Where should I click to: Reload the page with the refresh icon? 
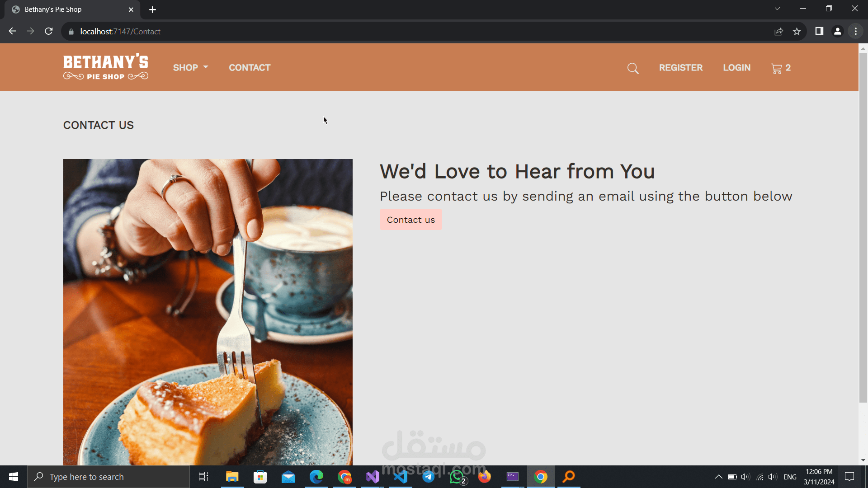(49, 31)
